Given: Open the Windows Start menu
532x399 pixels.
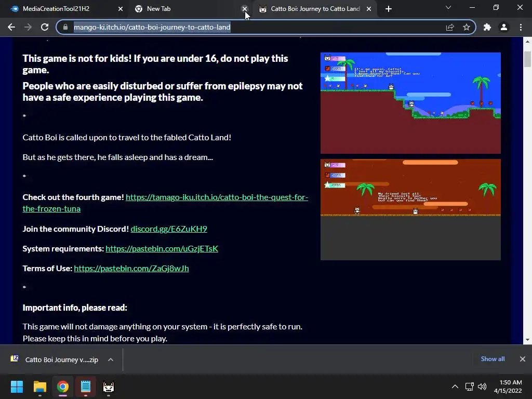Looking at the screenshot, I should [x=17, y=387].
